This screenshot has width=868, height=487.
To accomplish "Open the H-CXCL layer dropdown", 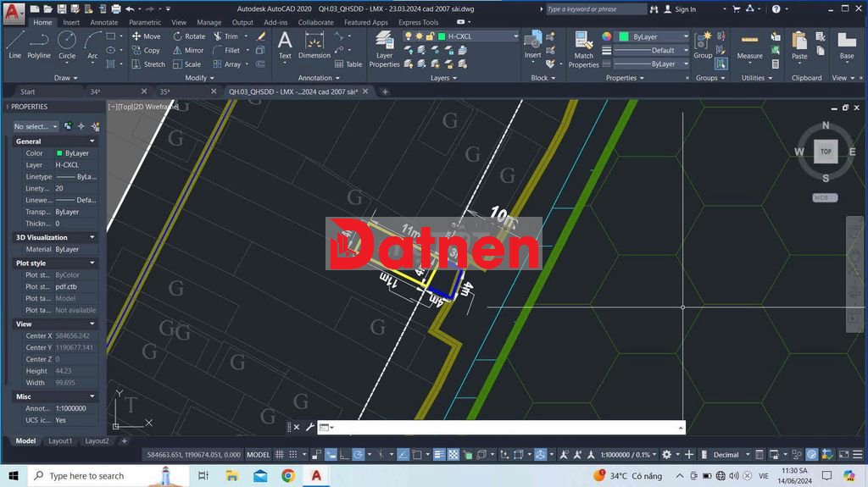I will pyautogui.click(x=515, y=36).
